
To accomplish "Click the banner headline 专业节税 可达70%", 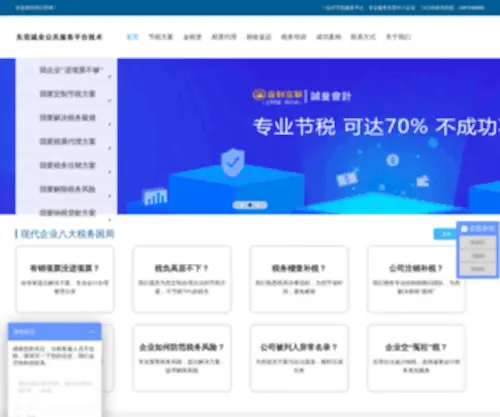I will [x=340, y=126].
